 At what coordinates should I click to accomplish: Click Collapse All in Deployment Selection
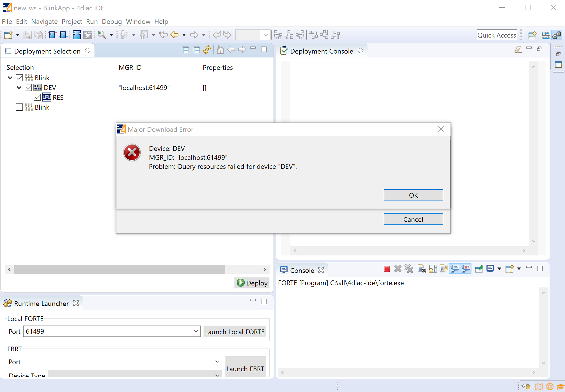(185, 50)
